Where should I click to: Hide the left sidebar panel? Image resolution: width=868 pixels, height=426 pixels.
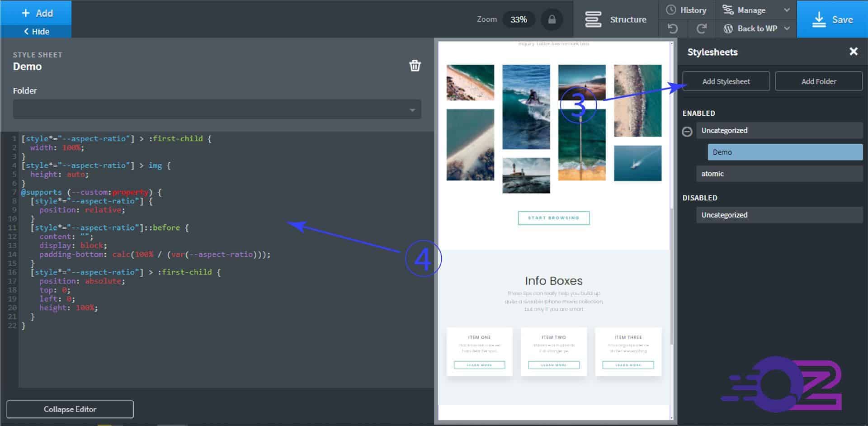pyautogui.click(x=36, y=32)
